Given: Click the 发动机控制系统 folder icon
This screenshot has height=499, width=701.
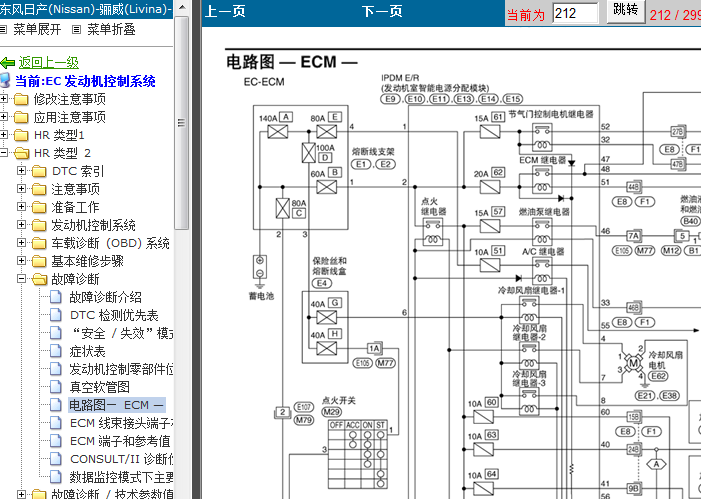Looking at the screenshot, I should 39,225.
